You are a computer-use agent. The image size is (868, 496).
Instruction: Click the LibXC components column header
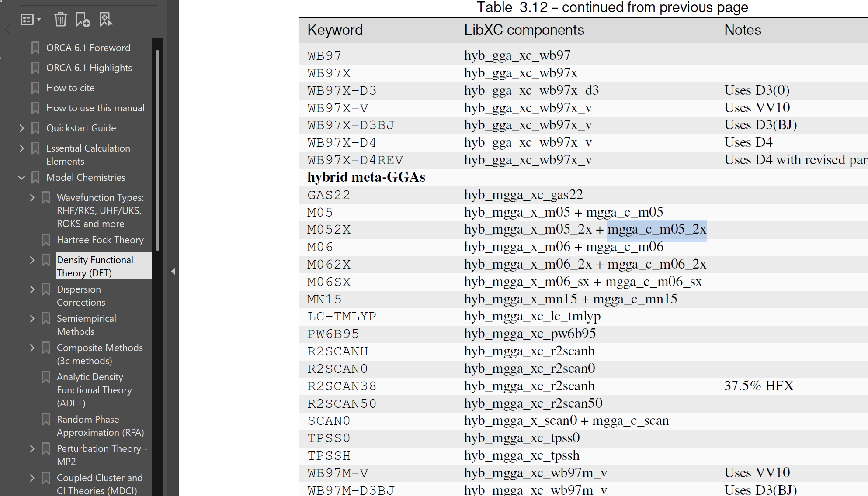point(524,30)
